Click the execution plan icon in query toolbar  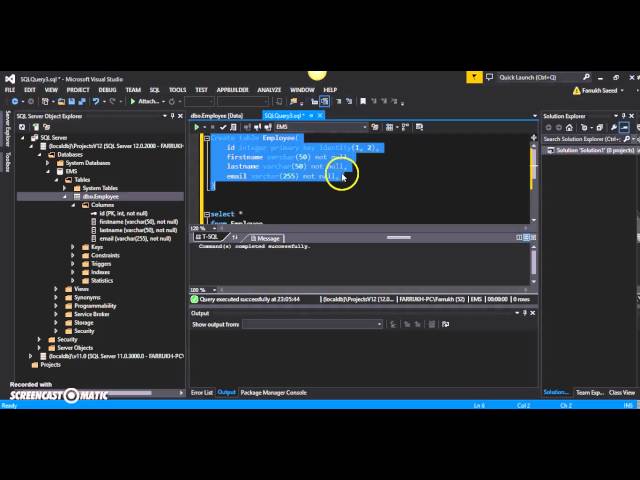(405, 127)
